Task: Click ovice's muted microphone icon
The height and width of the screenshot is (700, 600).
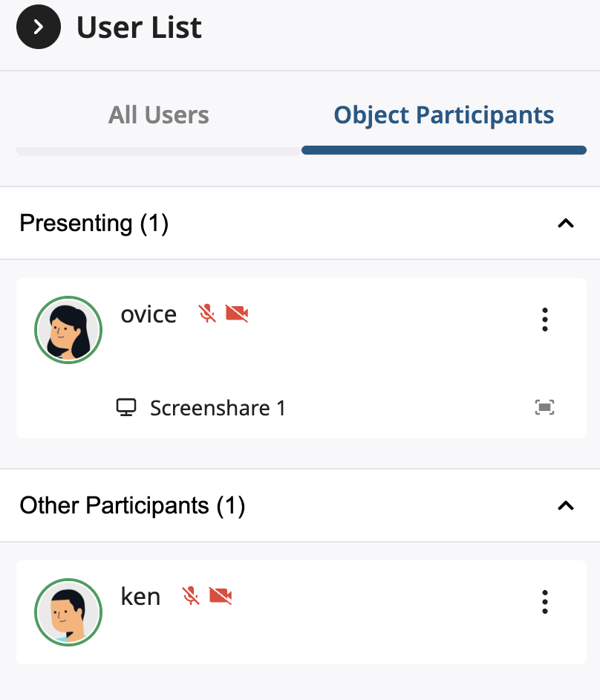Action: 207,314
